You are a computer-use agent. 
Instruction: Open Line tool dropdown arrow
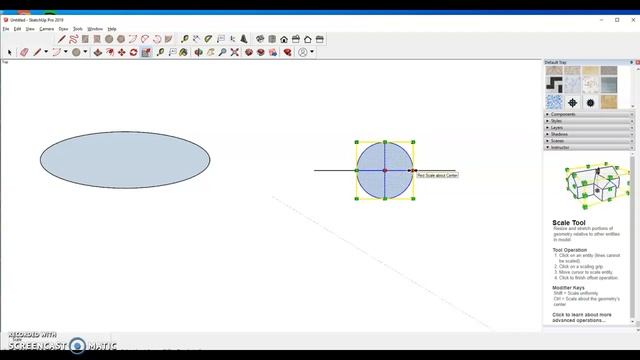pyautogui.click(x=46, y=52)
